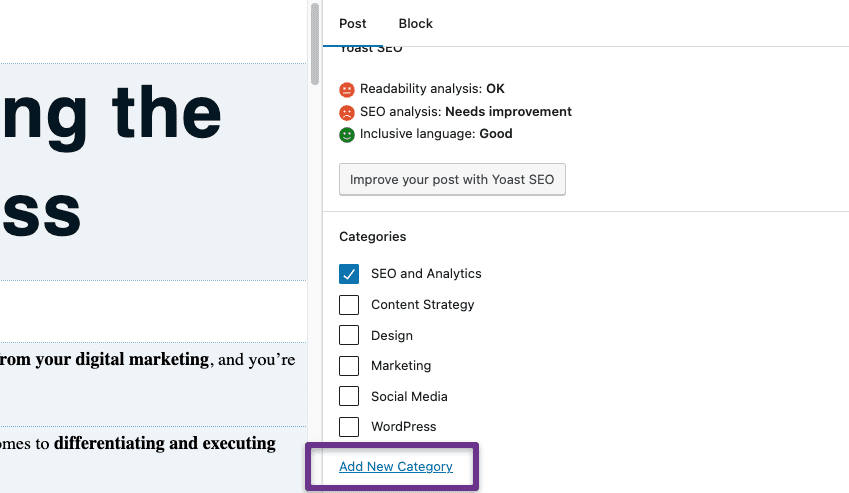Click the paragraph mentioning digital marketing
Viewport: 849px width, 493px height.
click(x=150, y=360)
